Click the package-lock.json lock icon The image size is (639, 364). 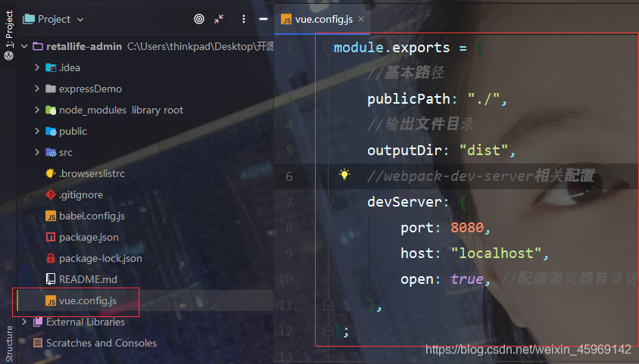tap(51, 258)
